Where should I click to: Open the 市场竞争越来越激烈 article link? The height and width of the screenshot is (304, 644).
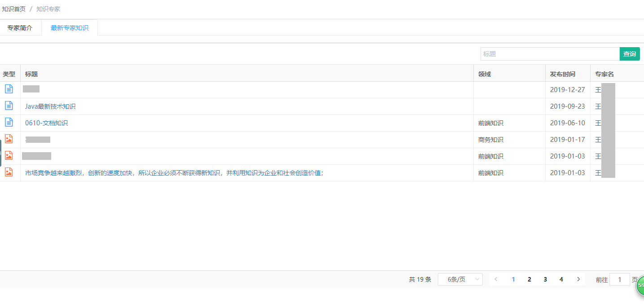coord(174,173)
